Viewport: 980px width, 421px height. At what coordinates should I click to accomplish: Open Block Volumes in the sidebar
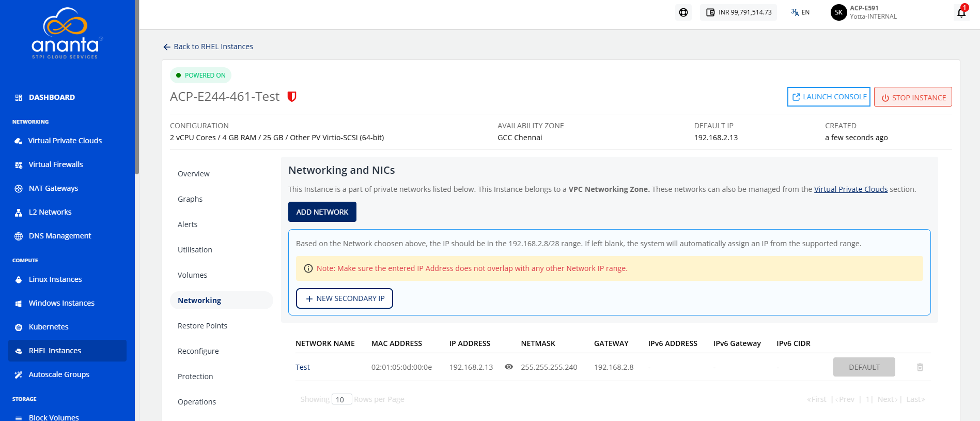coord(54,417)
